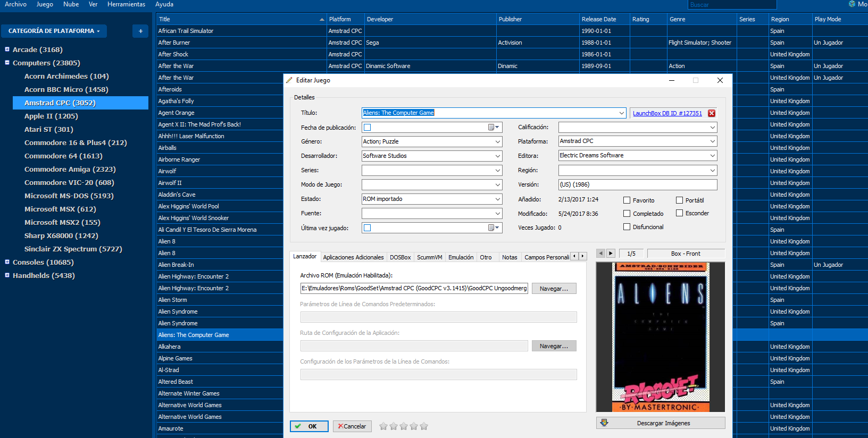Open the Desarrollador dropdown
The height and width of the screenshot is (438, 868).
point(497,156)
